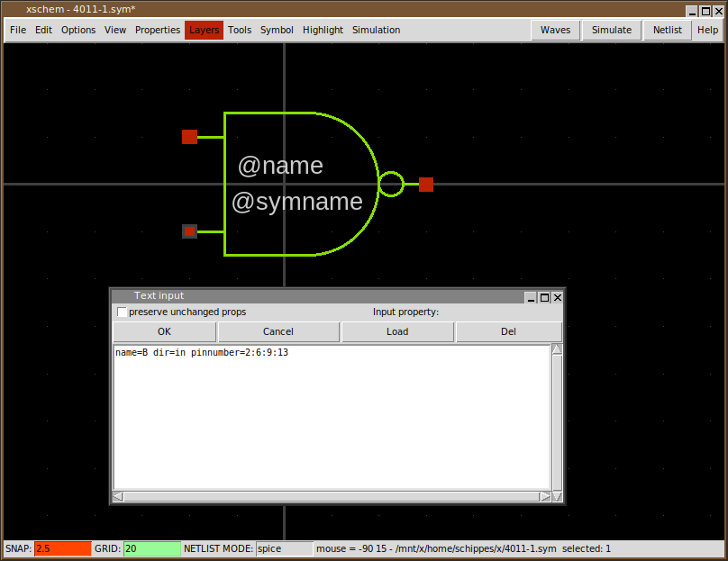Screen dimensions: 728x561
Task: Click the NAND gate inversion bubble
Action: (x=391, y=184)
